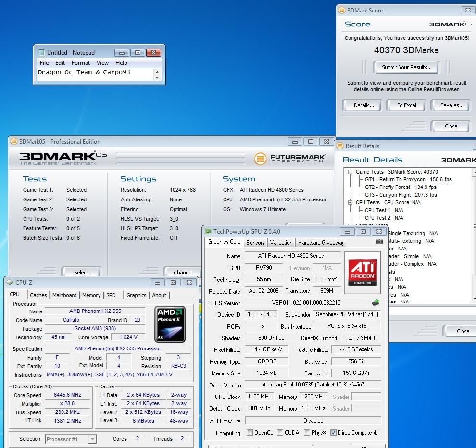Click Notepad scrollbar up arrow

[157, 72]
